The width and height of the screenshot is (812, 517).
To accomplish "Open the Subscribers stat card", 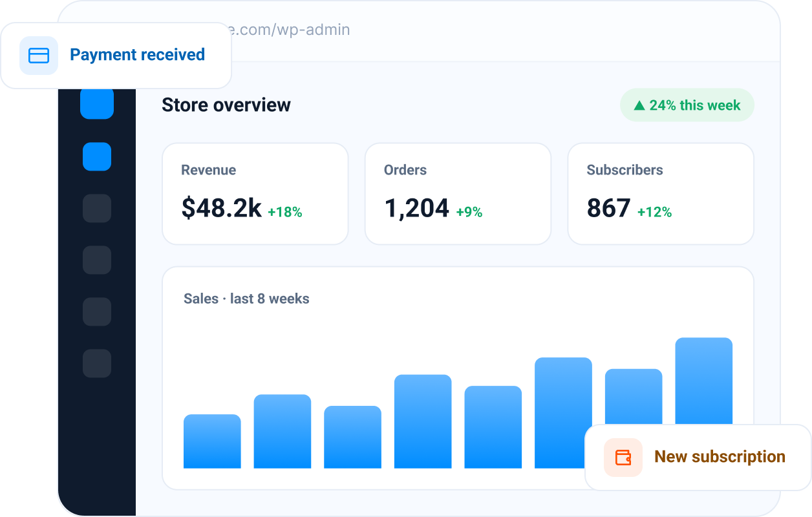I will coord(661,194).
